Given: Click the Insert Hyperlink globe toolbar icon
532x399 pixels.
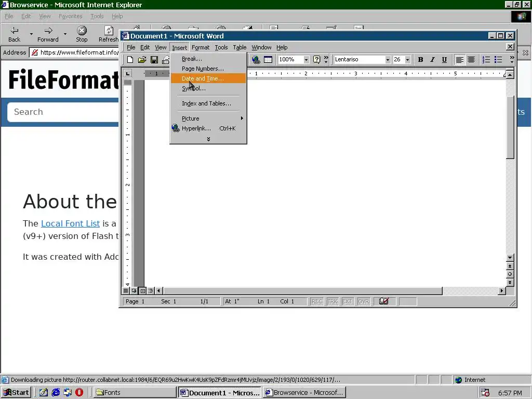Looking at the screenshot, I should (x=256, y=60).
